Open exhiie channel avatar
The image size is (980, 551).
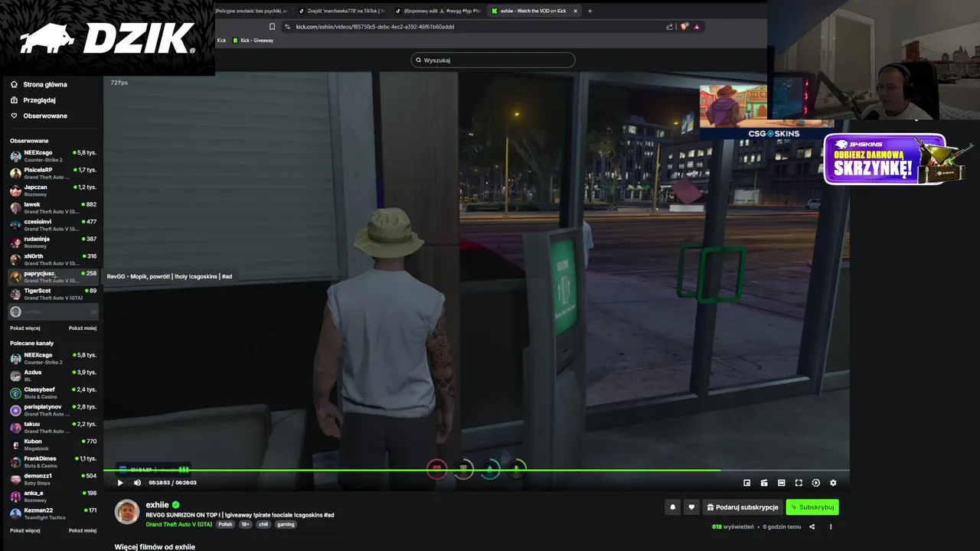click(x=127, y=512)
